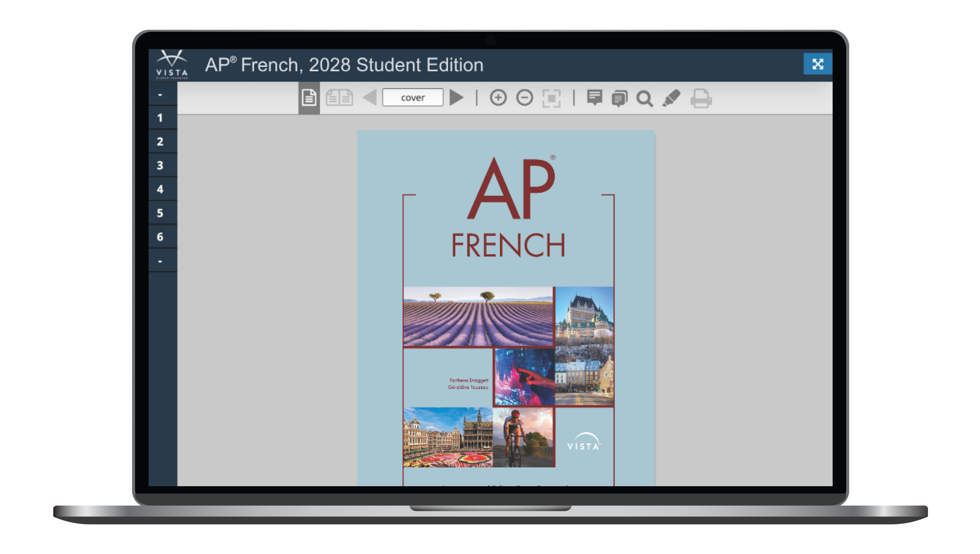Viewport: 980px width, 554px height.
Task: Fit page to screen icon
Action: tap(551, 98)
